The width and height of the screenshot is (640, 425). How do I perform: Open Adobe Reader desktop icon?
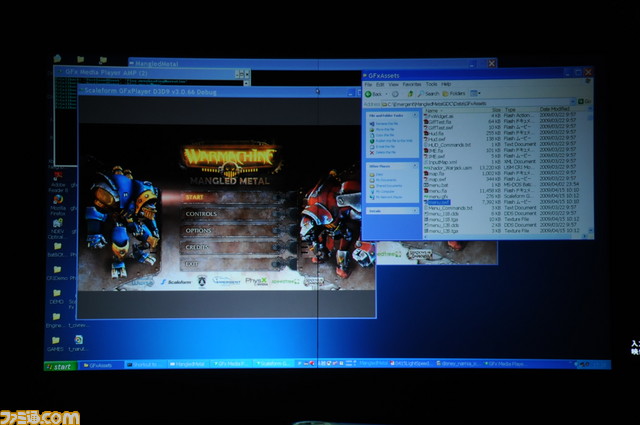pyautogui.click(x=58, y=182)
